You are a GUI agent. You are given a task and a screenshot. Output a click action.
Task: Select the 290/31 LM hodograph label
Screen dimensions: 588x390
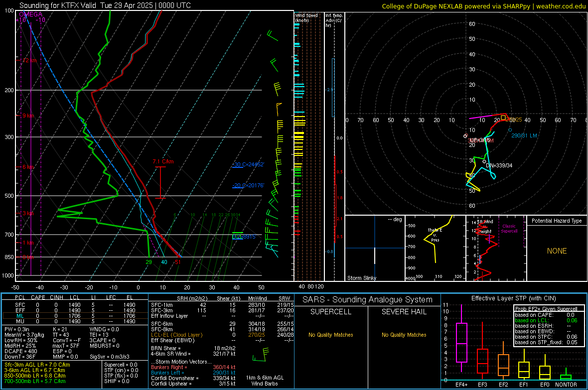point(524,135)
